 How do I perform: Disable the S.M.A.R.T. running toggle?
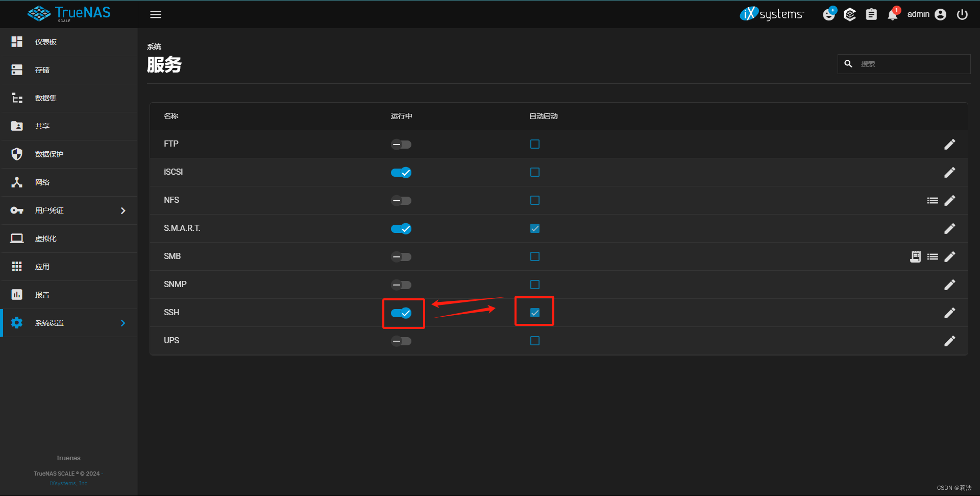click(x=401, y=229)
